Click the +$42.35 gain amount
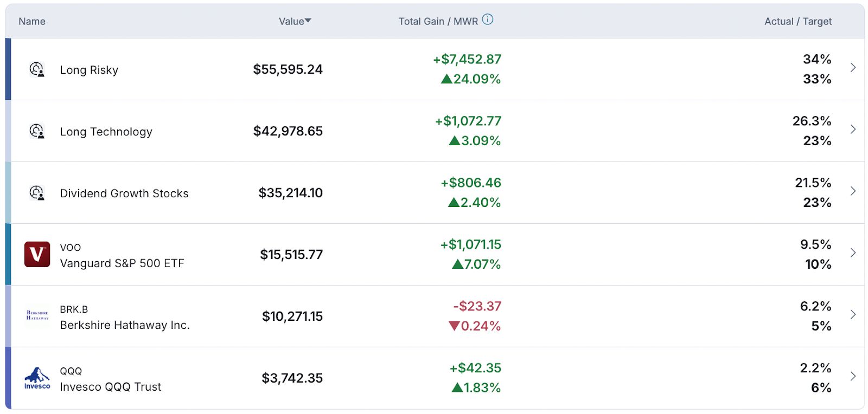868x414 pixels. click(475, 368)
